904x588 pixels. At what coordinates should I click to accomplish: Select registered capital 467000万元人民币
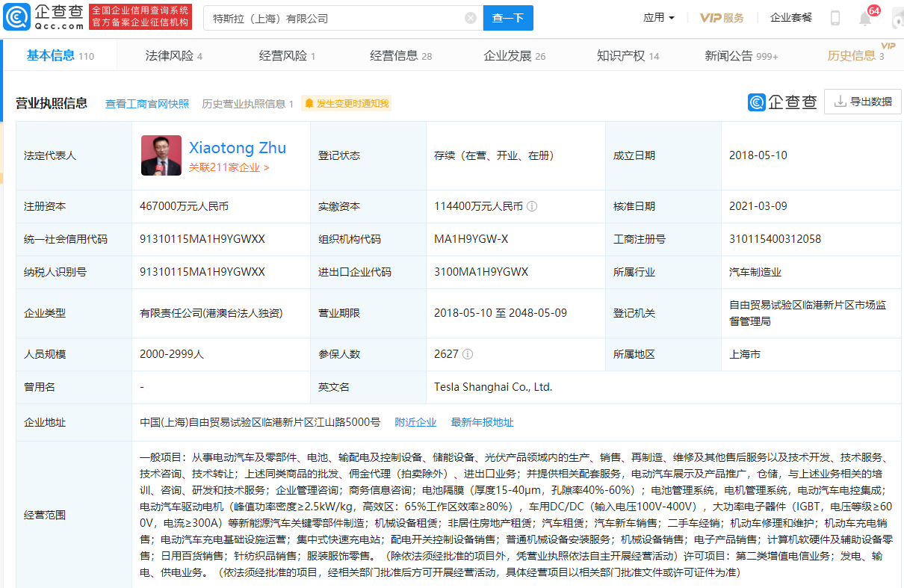pos(184,206)
